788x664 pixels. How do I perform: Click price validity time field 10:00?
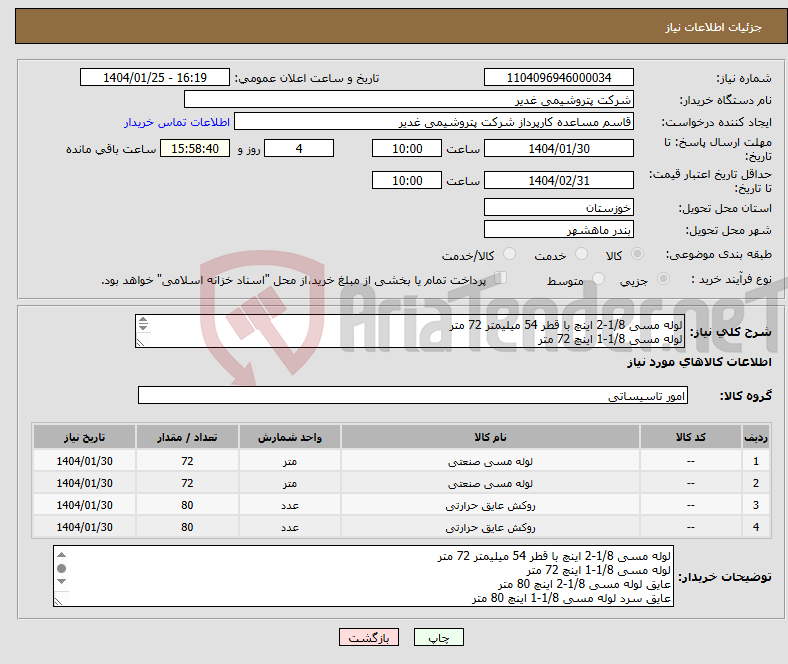pos(407,180)
